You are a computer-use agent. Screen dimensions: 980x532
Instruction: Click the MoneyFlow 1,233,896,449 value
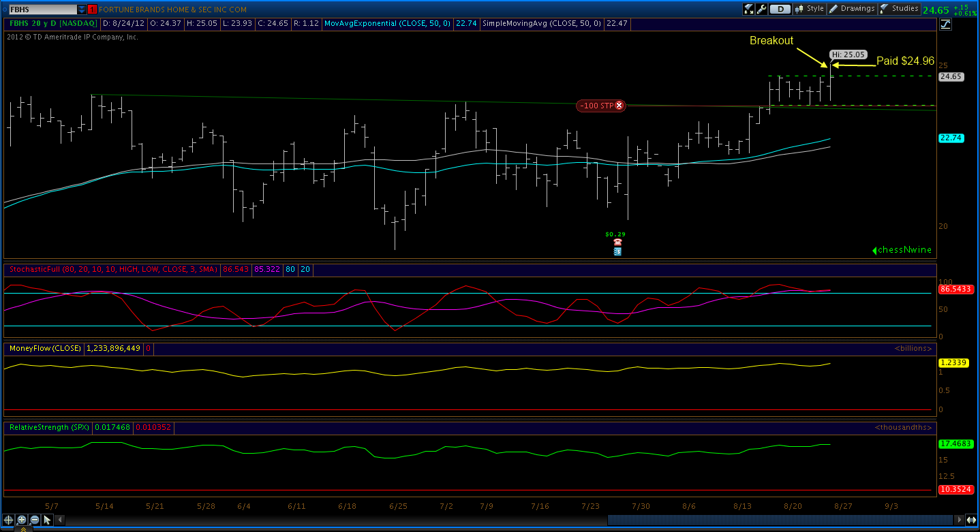point(113,348)
